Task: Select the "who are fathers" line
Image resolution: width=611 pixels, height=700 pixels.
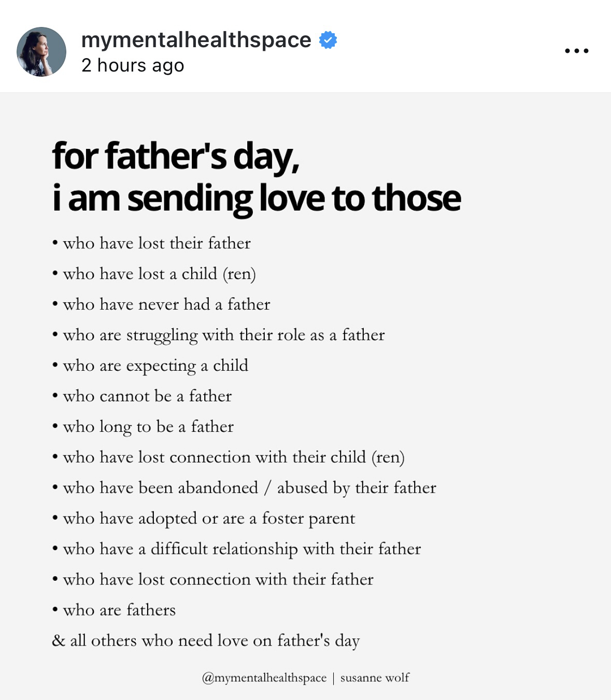Action: click(x=119, y=610)
